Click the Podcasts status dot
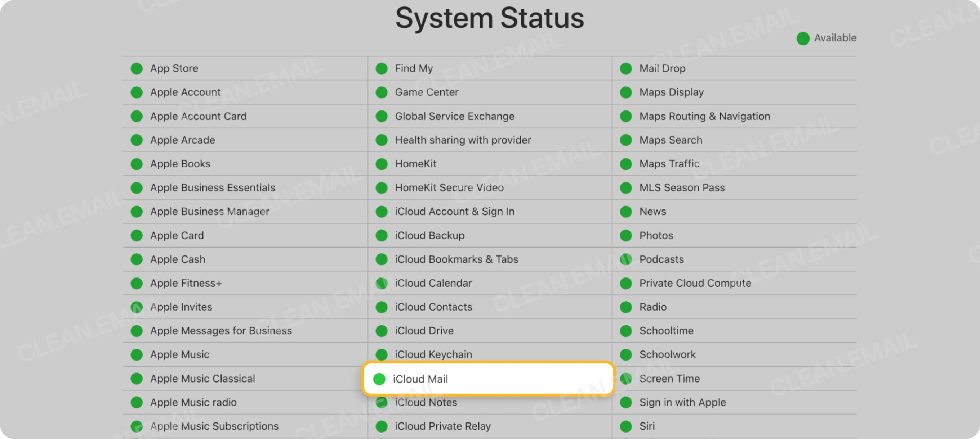 (x=626, y=259)
